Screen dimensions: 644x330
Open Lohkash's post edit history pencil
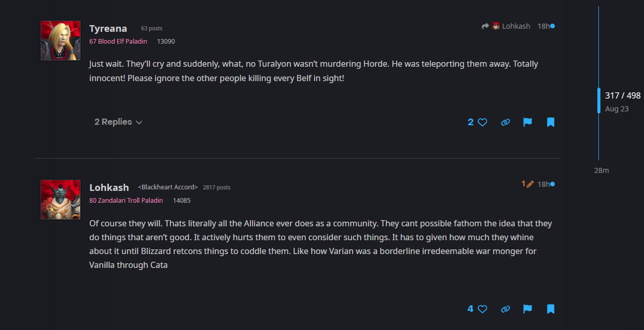click(528, 184)
